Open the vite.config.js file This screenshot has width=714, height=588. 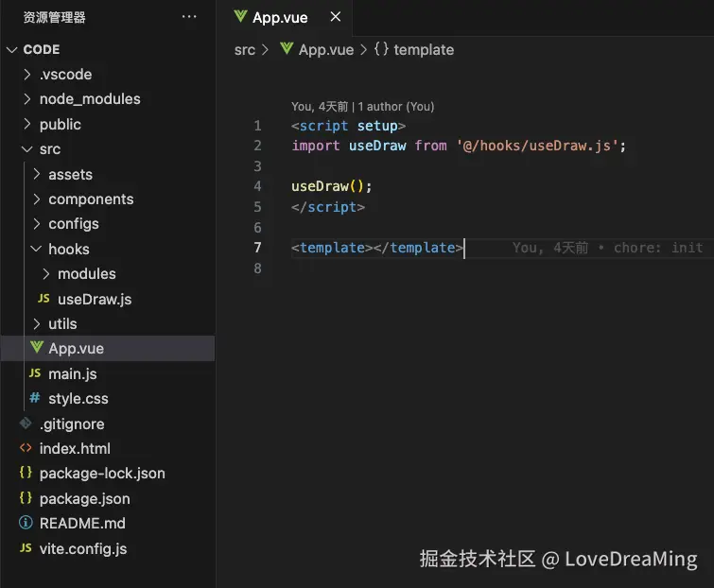[x=83, y=549]
